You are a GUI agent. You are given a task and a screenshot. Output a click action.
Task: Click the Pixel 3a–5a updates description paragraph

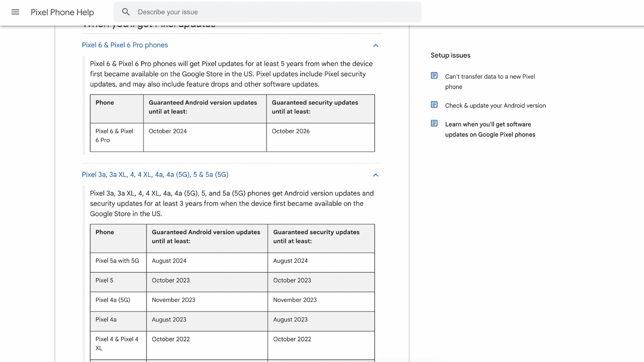point(232,204)
